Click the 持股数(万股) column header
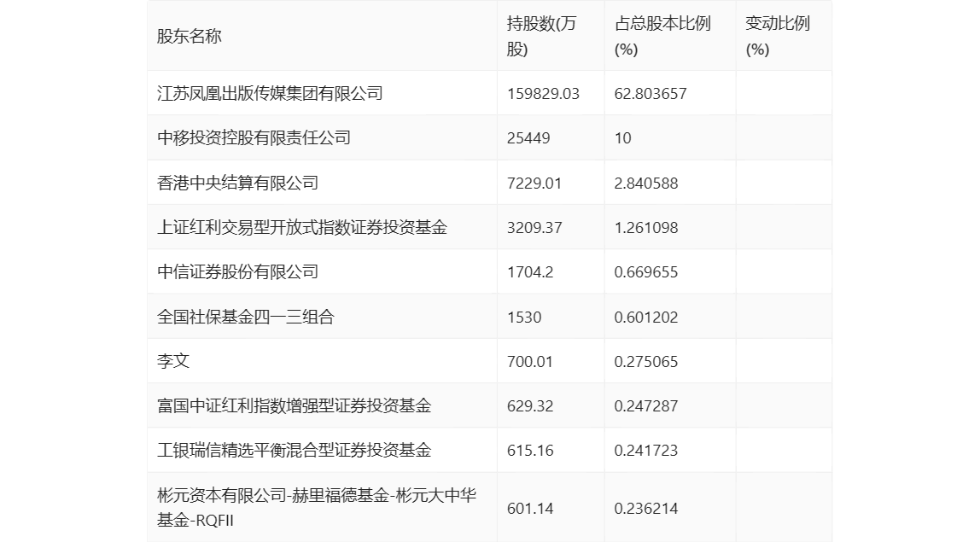 pos(541,37)
